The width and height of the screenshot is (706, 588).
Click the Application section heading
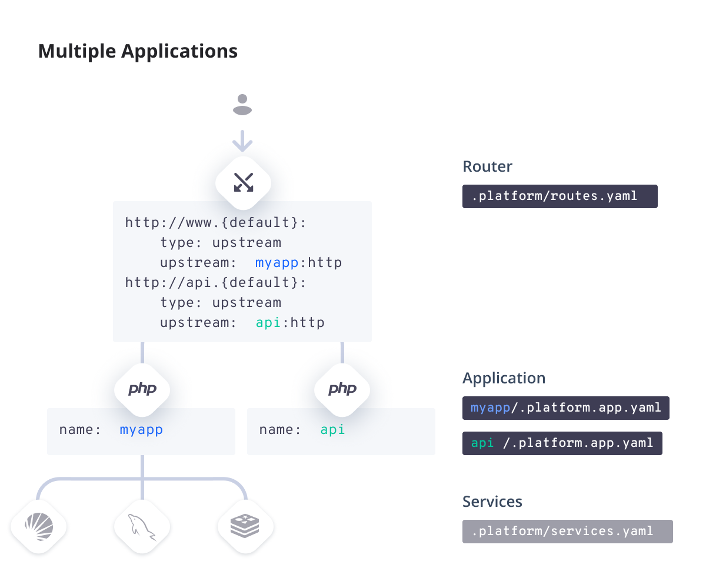(x=504, y=378)
